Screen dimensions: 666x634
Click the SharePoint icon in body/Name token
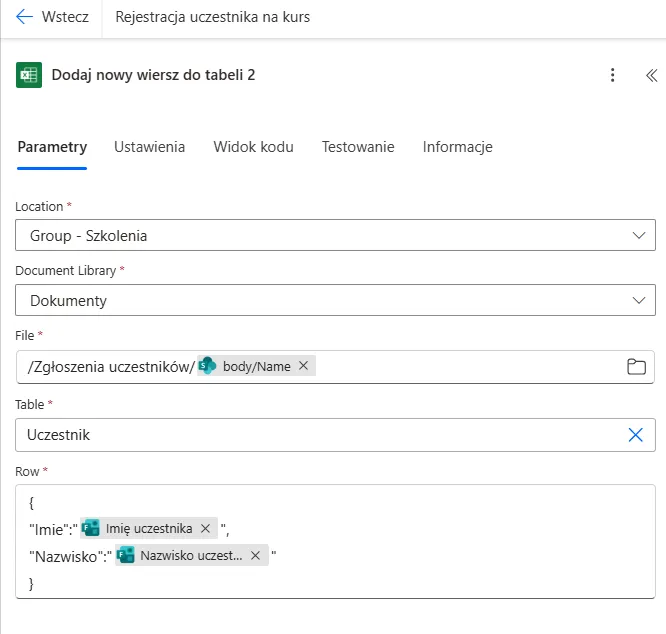tap(208, 366)
